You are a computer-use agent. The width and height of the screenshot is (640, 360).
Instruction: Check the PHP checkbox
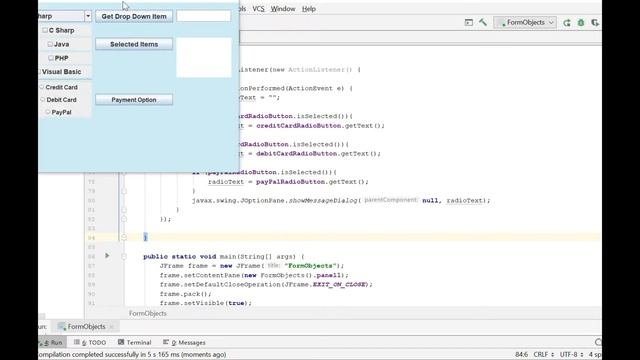point(51,58)
